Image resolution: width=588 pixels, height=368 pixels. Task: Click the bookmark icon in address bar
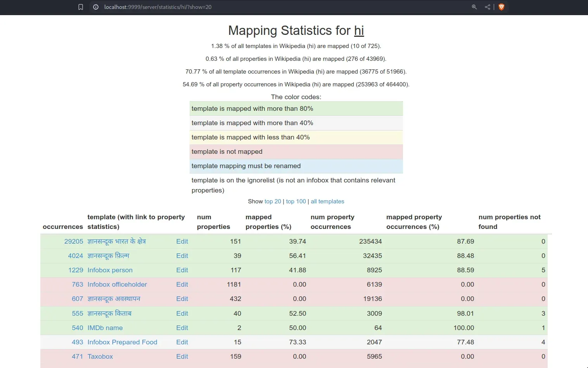pos(81,7)
